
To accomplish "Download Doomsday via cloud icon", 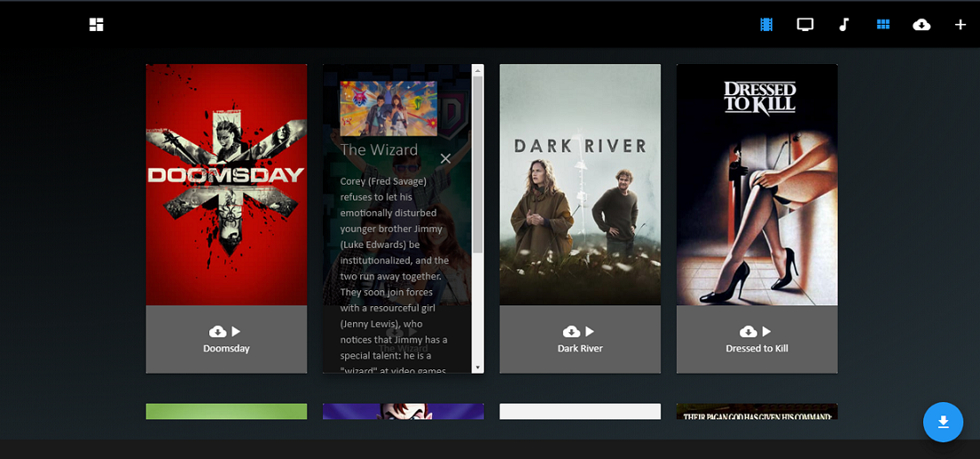I will click(217, 331).
